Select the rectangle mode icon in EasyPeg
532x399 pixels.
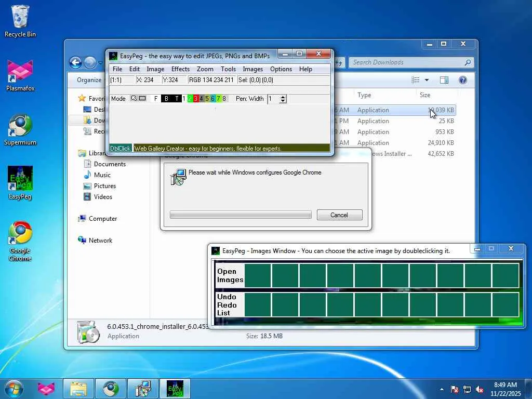pyautogui.click(x=142, y=98)
